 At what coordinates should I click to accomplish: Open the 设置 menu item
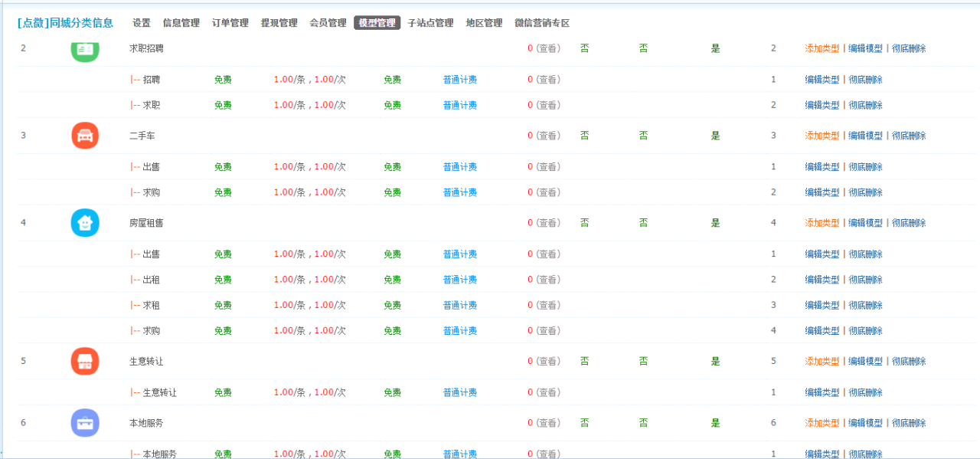[x=142, y=22]
